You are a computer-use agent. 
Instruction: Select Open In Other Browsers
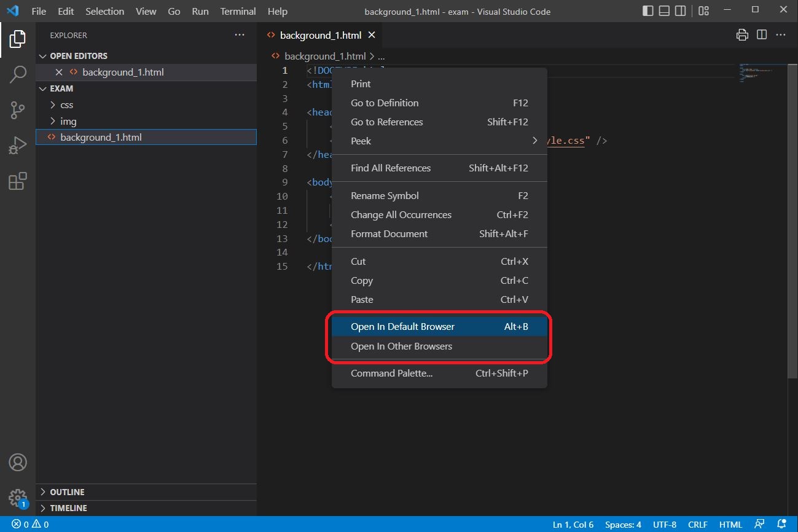[x=439, y=346]
